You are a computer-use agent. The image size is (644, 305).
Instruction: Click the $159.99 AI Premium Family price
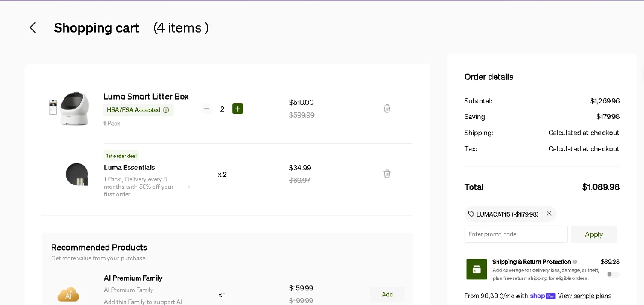[x=301, y=288]
